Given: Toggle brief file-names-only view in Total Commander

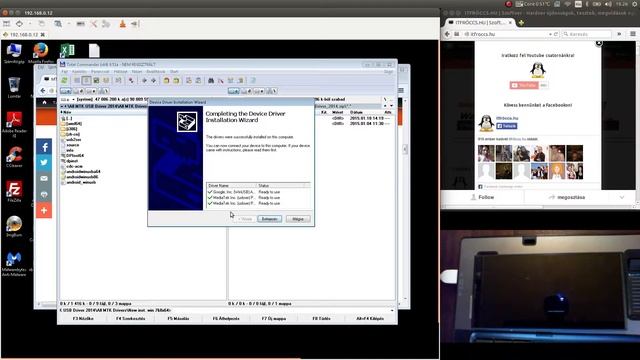Looking at the screenshot, I should click(x=77, y=80).
